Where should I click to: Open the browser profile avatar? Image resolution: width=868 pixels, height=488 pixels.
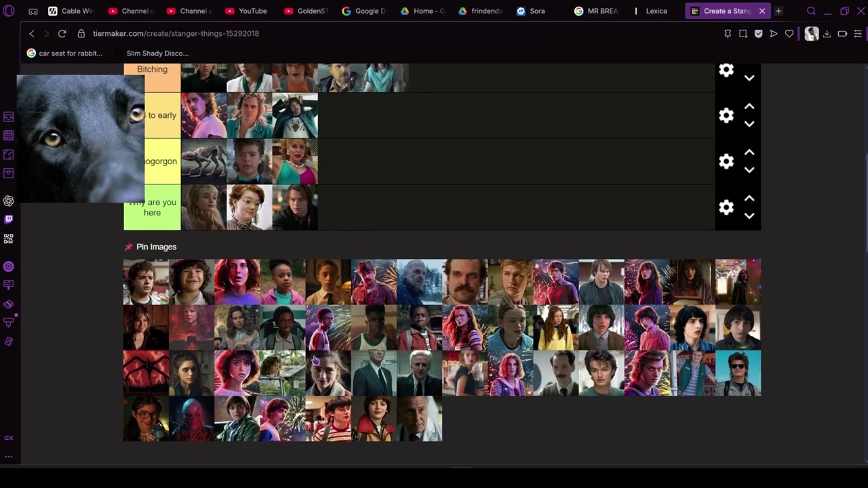point(812,34)
